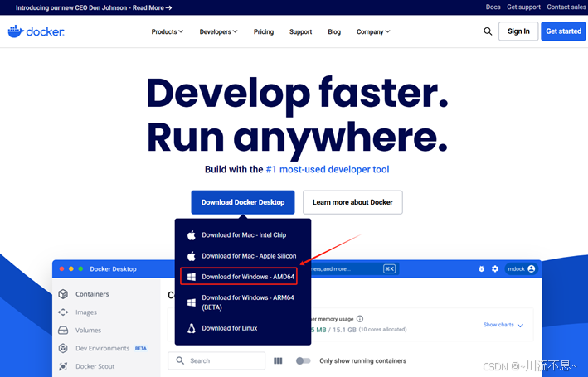588x377 pixels.
Task: Select Docker Scout in the sidebar
Action: coord(95,366)
